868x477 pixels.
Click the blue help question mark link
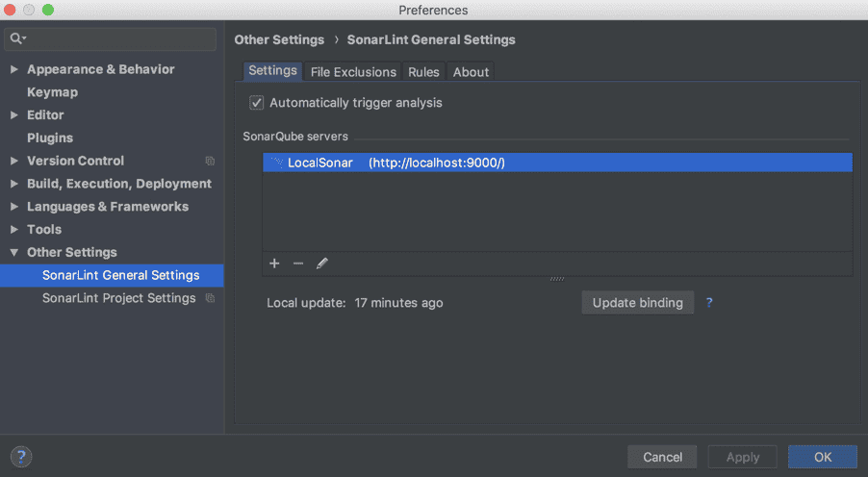pyautogui.click(x=709, y=302)
